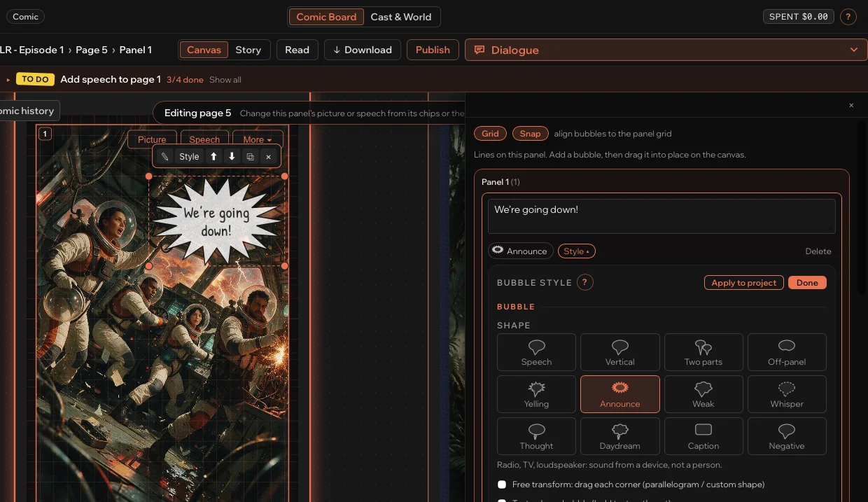Expand the Dialogue dropdown

(666, 50)
